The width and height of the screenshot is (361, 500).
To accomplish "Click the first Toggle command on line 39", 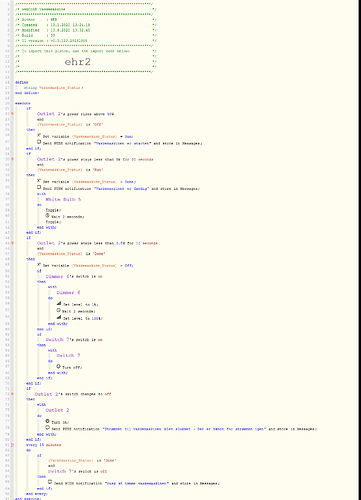I will (53, 210).
